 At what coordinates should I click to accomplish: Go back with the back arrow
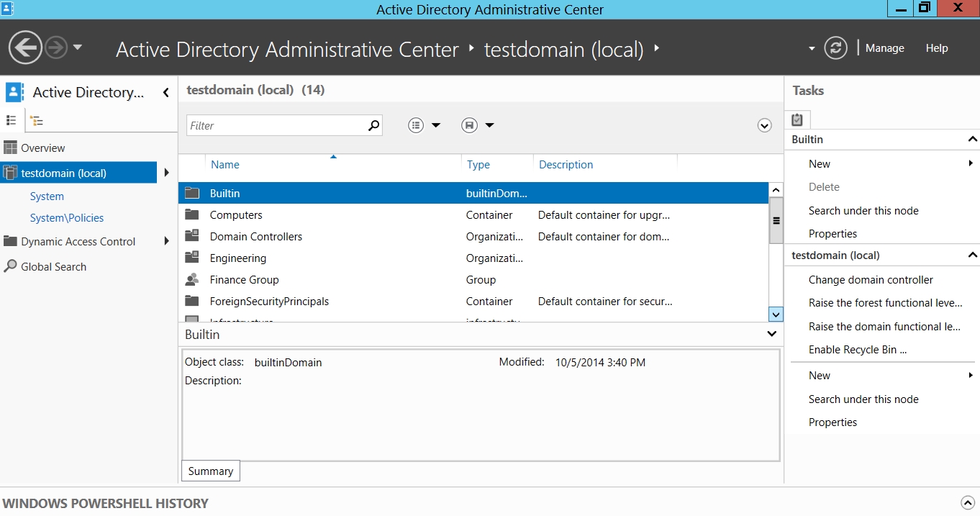pyautogui.click(x=25, y=48)
